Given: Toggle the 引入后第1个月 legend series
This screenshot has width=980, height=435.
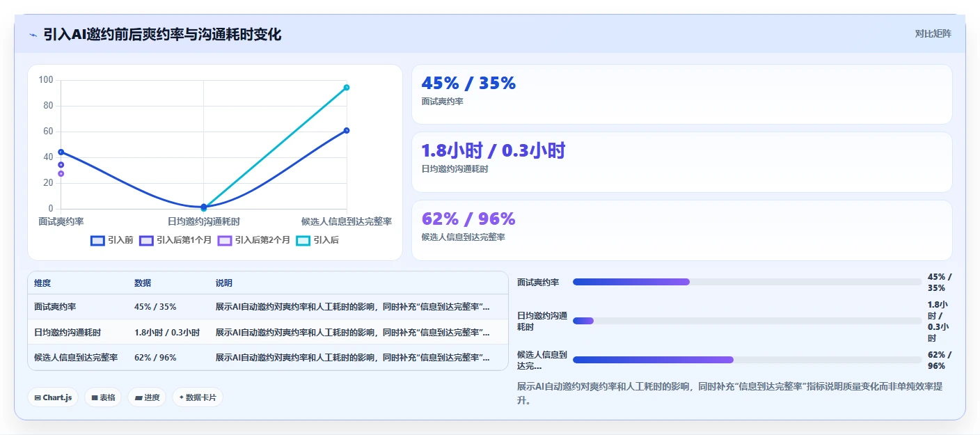Looking at the screenshot, I should (x=176, y=240).
